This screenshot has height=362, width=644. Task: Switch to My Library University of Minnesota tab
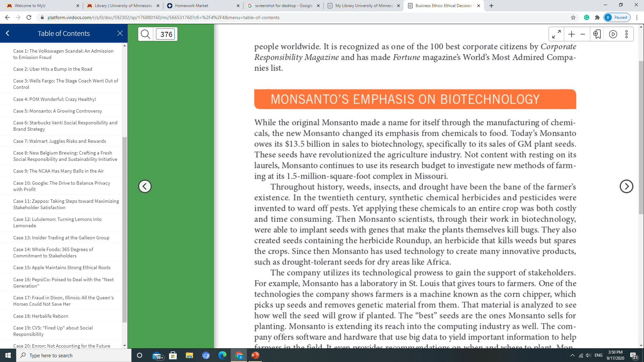364,6
